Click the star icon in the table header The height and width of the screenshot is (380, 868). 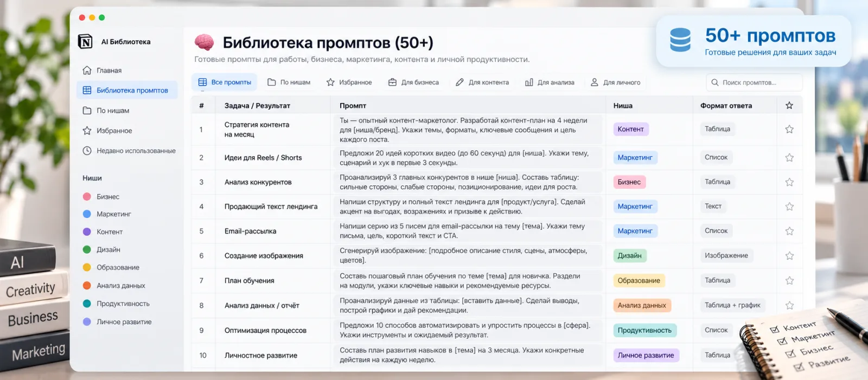789,105
